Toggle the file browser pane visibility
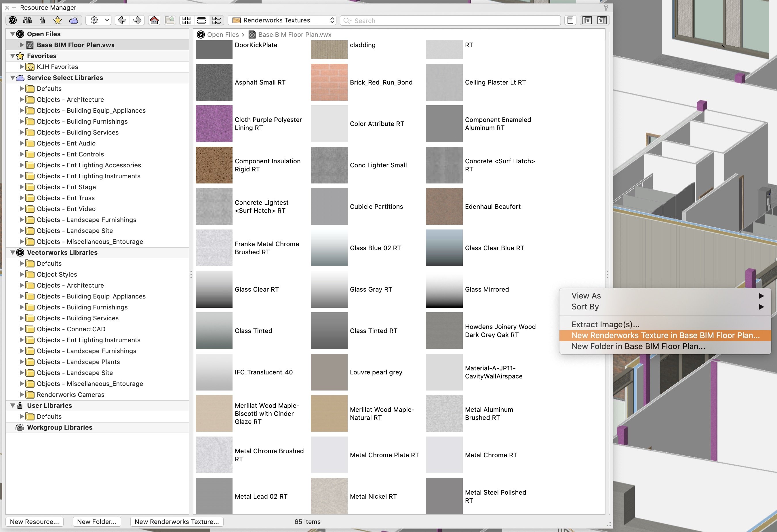Image resolution: width=777 pixels, height=532 pixels. click(587, 20)
